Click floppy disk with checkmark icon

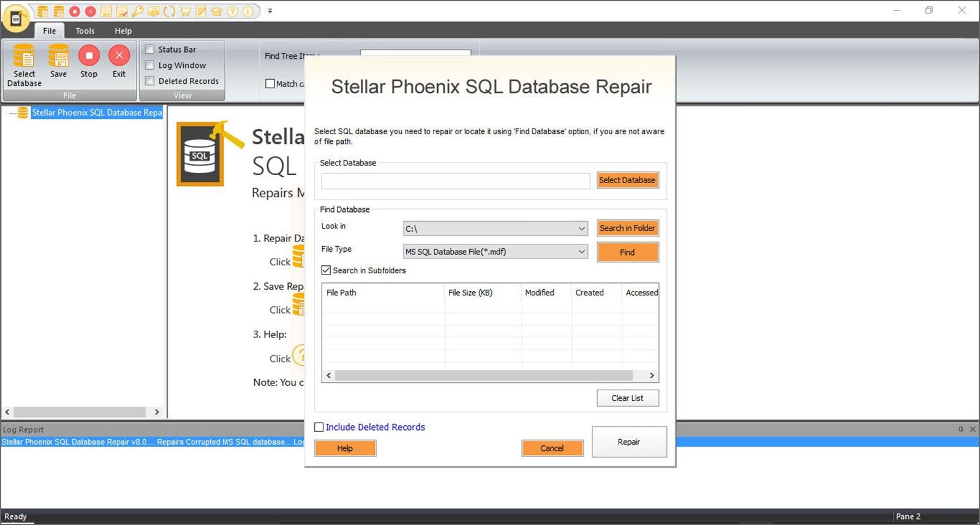[122, 11]
